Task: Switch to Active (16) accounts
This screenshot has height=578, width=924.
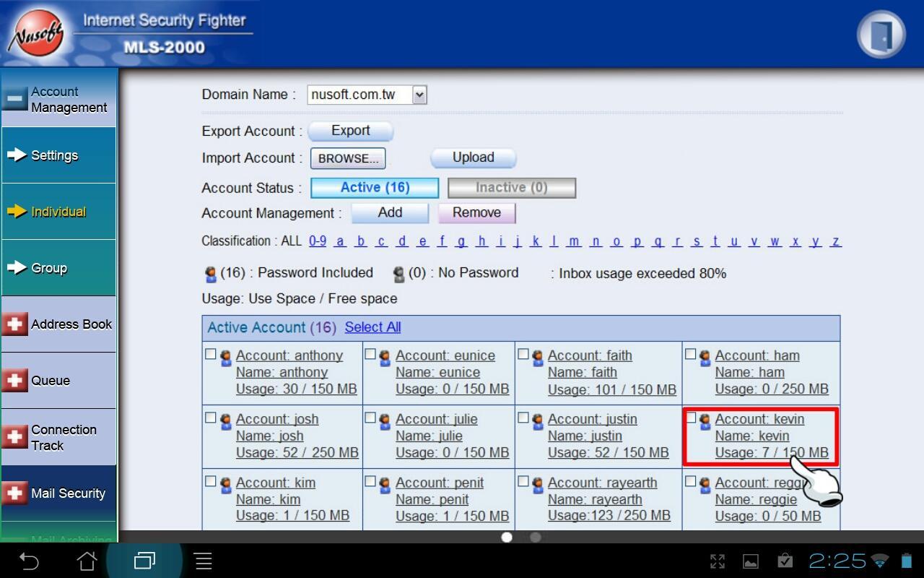Action: (375, 188)
